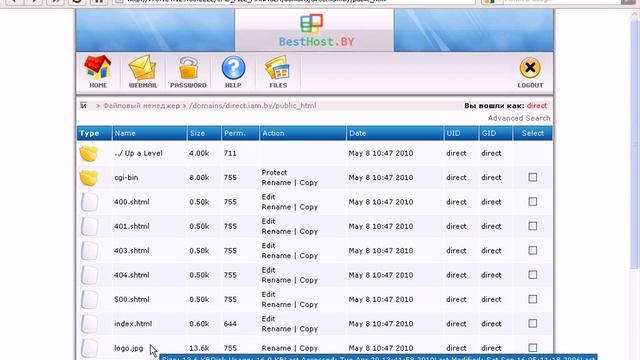Click the 400.shtml file icon
This screenshot has height=360, width=640.
click(89, 202)
